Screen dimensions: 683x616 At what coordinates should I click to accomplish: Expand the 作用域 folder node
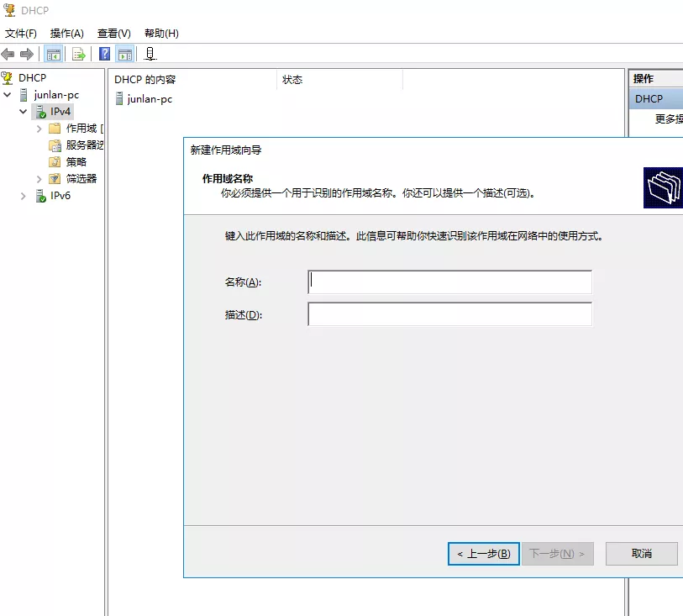click(39, 129)
